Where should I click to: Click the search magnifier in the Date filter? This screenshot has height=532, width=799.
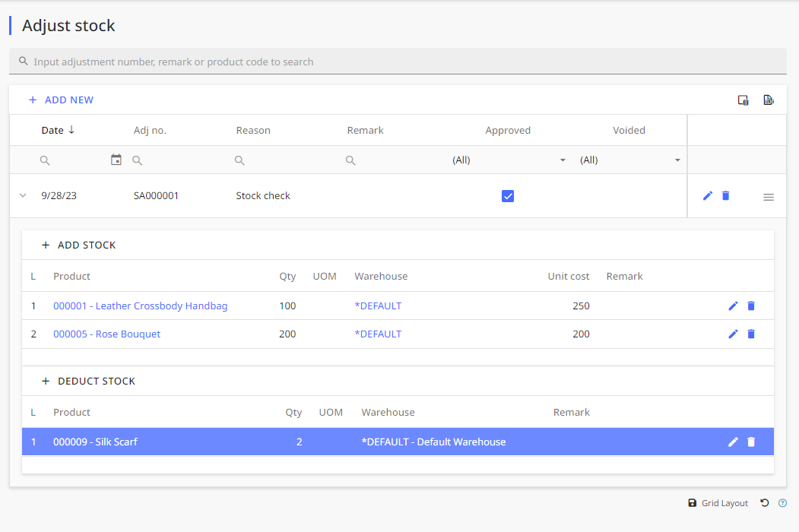click(45, 160)
